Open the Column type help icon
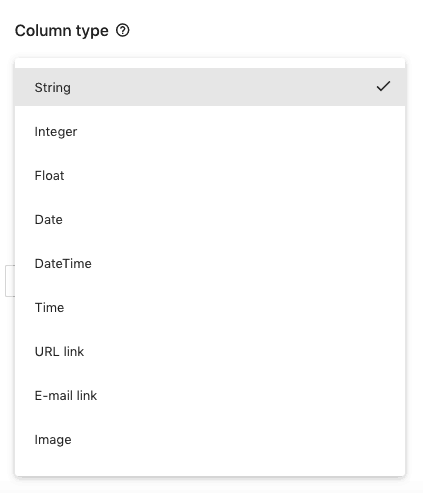Image resolution: width=423 pixels, height=493 pixels. (x=123, y=31)
